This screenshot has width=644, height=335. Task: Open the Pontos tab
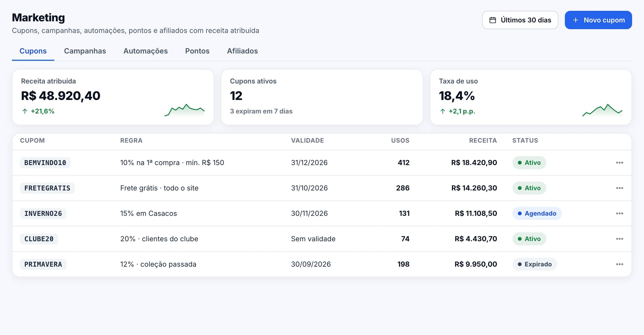[x=197, y=51]
